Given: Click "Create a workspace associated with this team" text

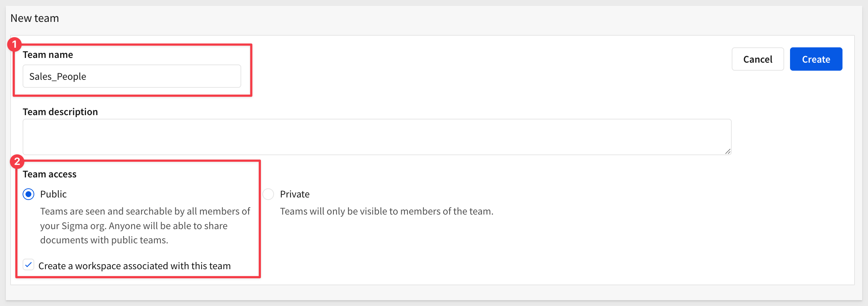Looking at the screenshot, I should [134, 266].
